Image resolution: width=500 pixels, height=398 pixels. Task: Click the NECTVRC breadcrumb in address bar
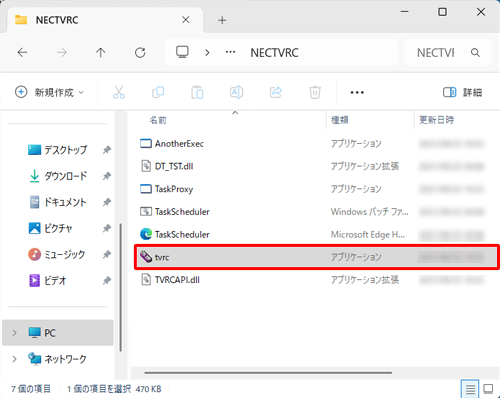pyautogui.click(x=274, y=53)
